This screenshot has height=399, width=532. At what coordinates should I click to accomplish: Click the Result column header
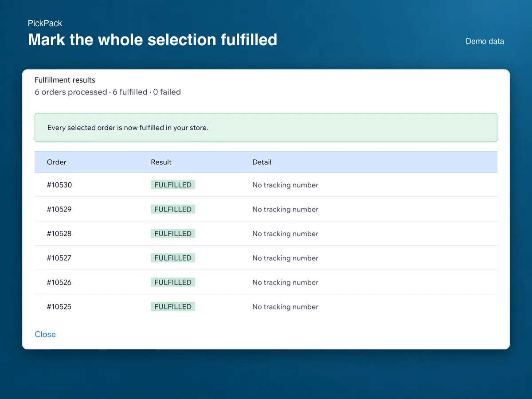point(161,162)
